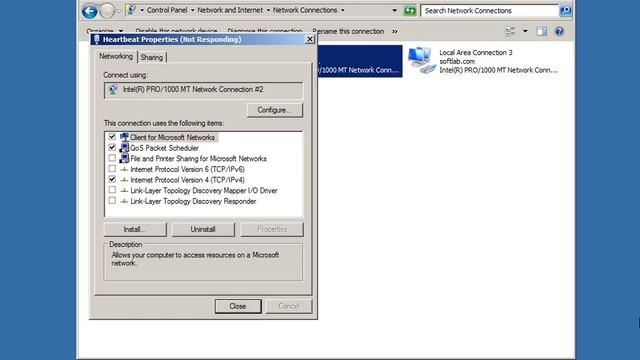
Task: Switch to the Networking tab
Action: 116,56
